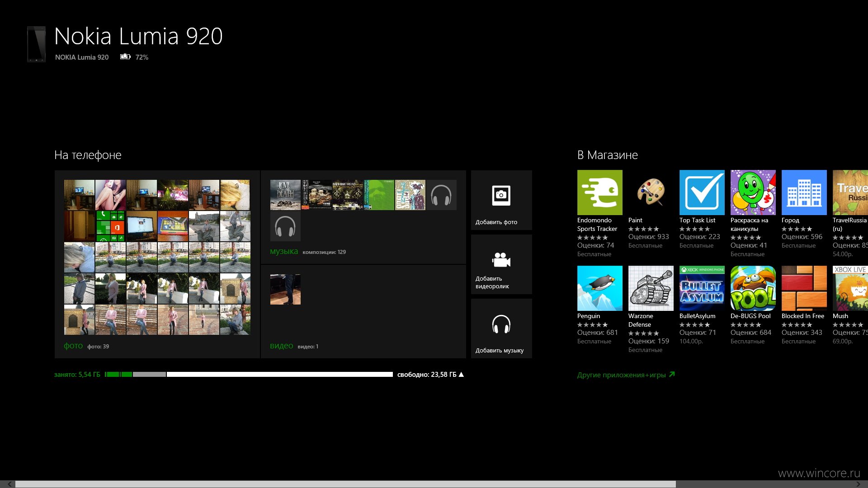Click the headphones placeholder in second music row
868x488 pixels.
pos(285,226)
